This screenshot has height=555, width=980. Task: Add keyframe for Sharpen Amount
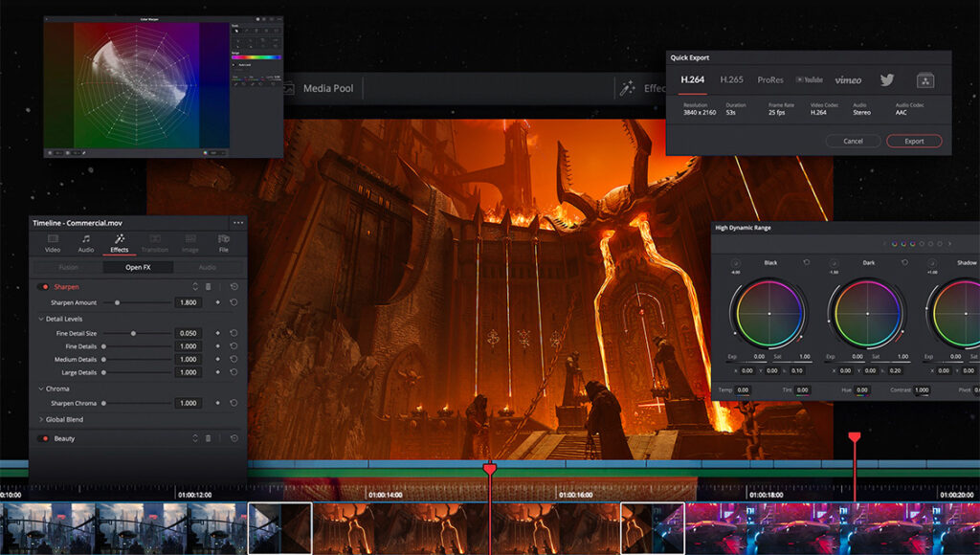pos(217,302)
